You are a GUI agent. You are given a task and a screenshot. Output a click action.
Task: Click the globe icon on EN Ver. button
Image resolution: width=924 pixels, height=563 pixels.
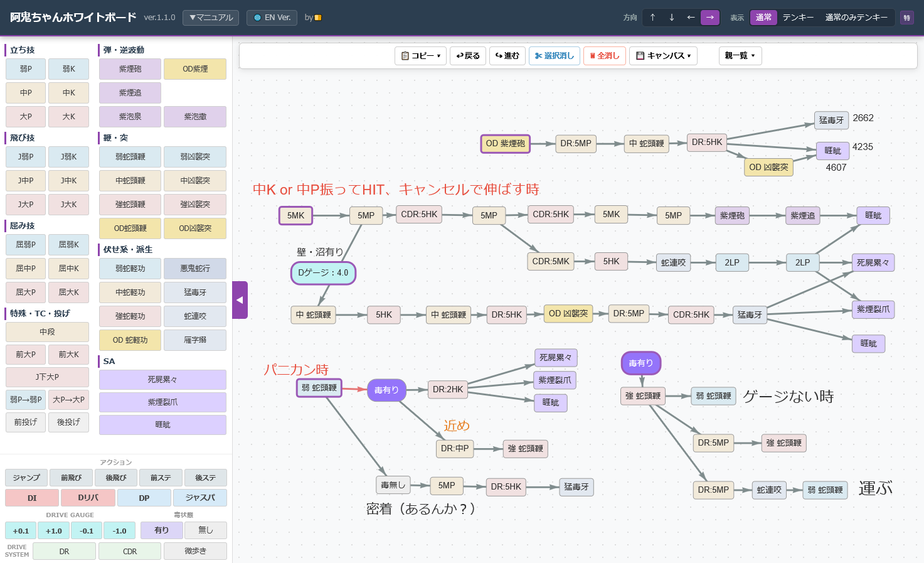258,18
